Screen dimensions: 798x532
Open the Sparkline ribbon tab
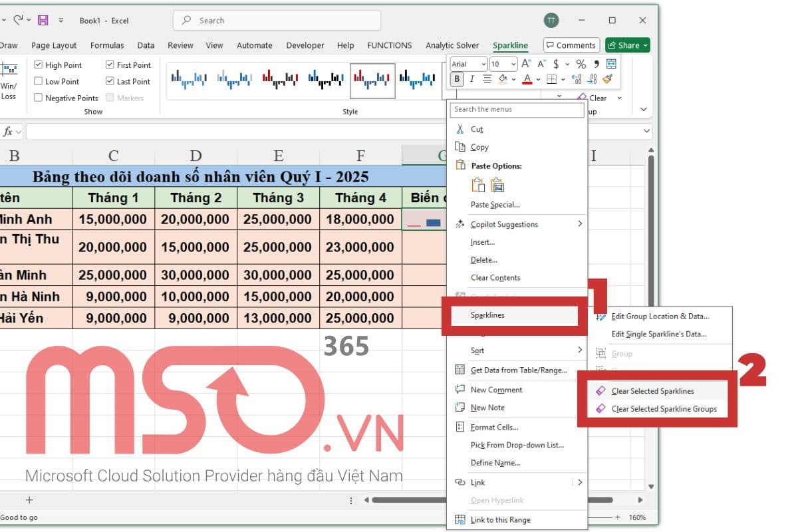tap(510, 46)
